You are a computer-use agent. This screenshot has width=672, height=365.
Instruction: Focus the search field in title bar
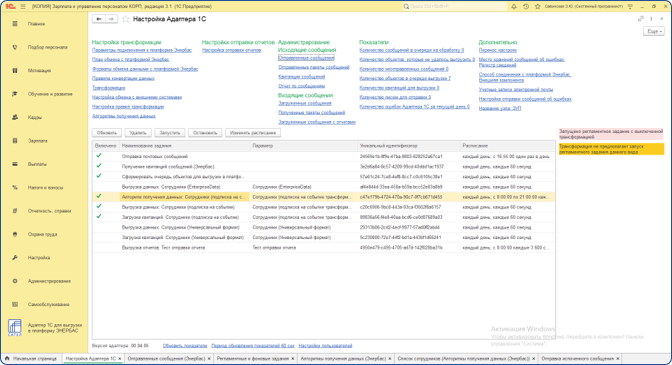(454, 6)
